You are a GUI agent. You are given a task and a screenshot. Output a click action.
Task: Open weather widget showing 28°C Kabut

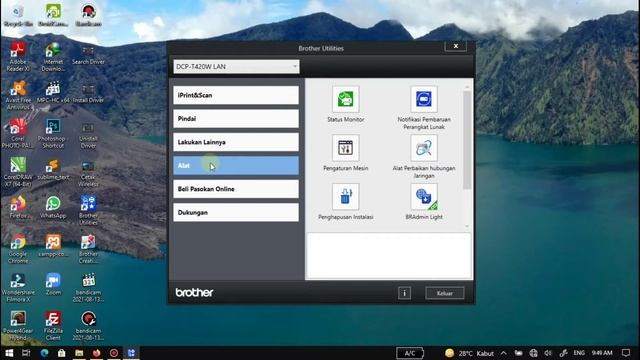(469, 353)
